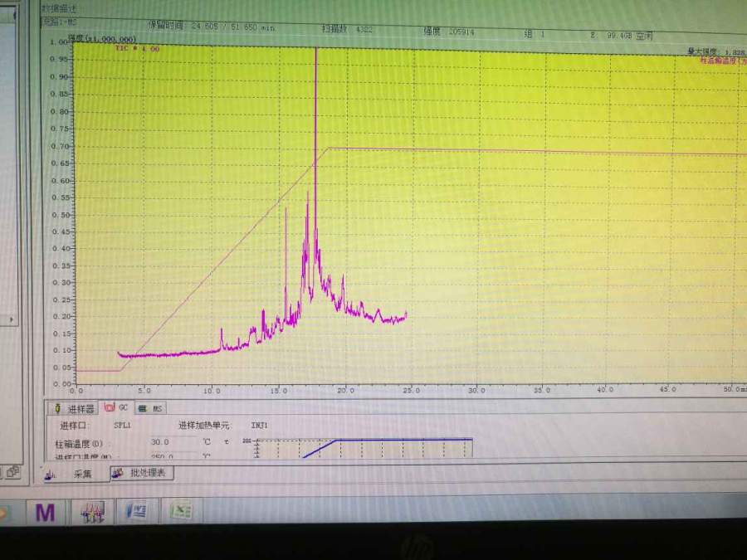Switch to the GC parameters tab
Screen dimensions: 747x560
pyautogui.click(x=117, y=407)
